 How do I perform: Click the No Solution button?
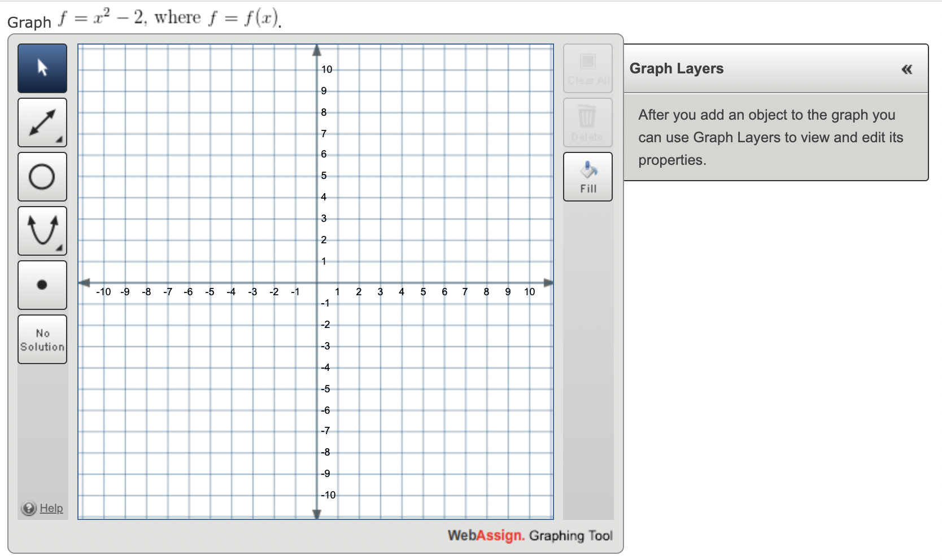tap(42, 339)
